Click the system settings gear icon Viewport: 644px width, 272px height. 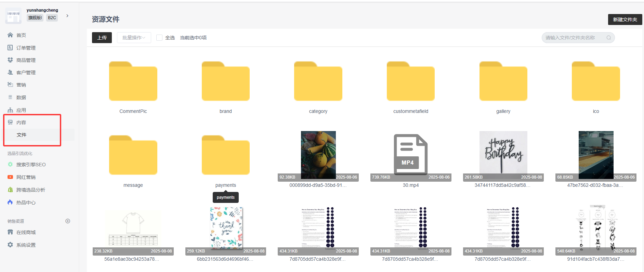10,245
